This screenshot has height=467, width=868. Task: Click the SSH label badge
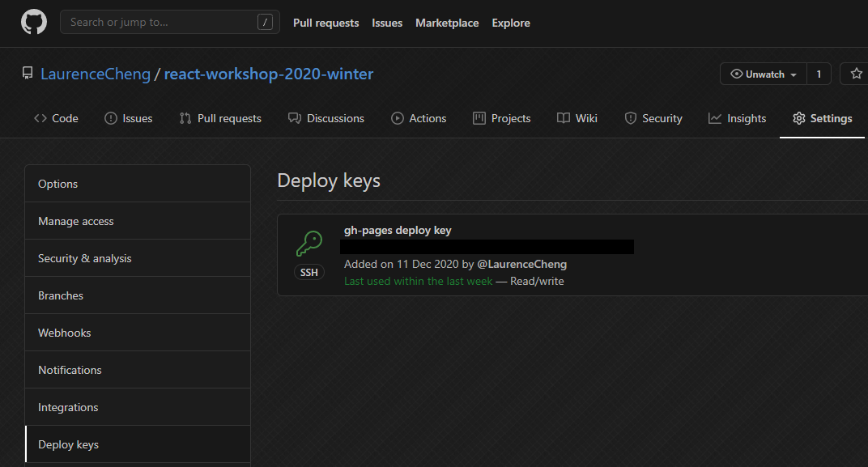tap(308, 272)
